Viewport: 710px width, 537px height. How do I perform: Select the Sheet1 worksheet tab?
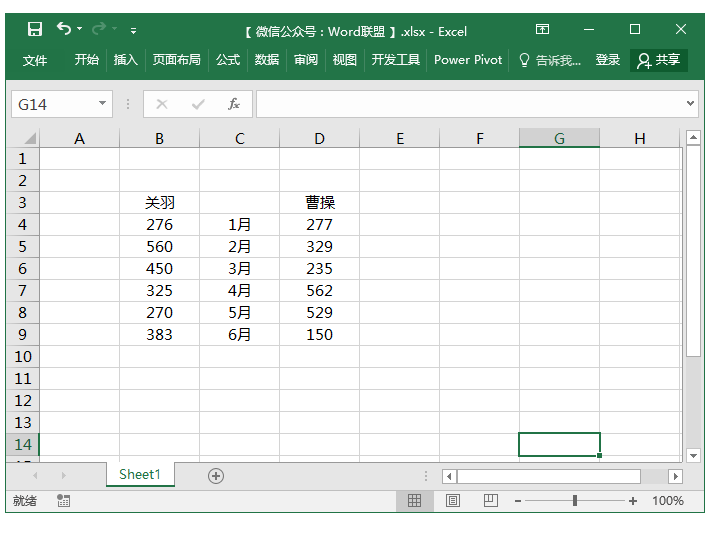point(140,474)
